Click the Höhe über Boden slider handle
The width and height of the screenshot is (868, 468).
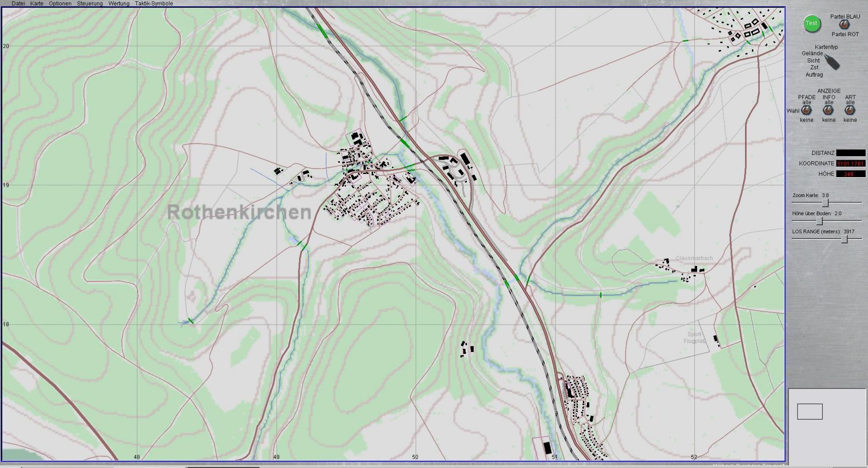tap(820, 221)
